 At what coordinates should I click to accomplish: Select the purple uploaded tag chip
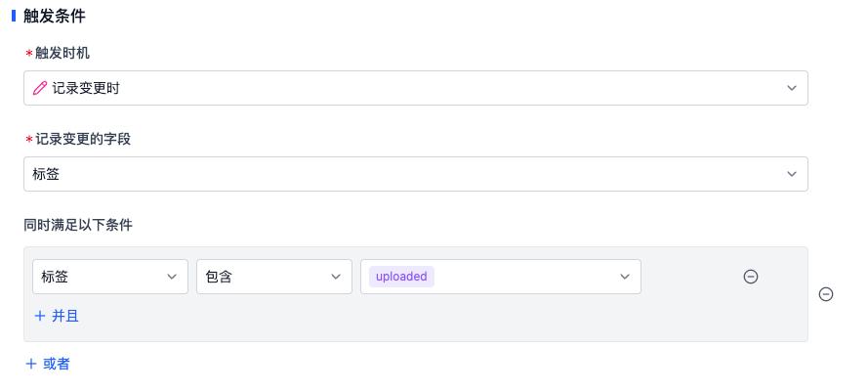(x=401, y=277)
